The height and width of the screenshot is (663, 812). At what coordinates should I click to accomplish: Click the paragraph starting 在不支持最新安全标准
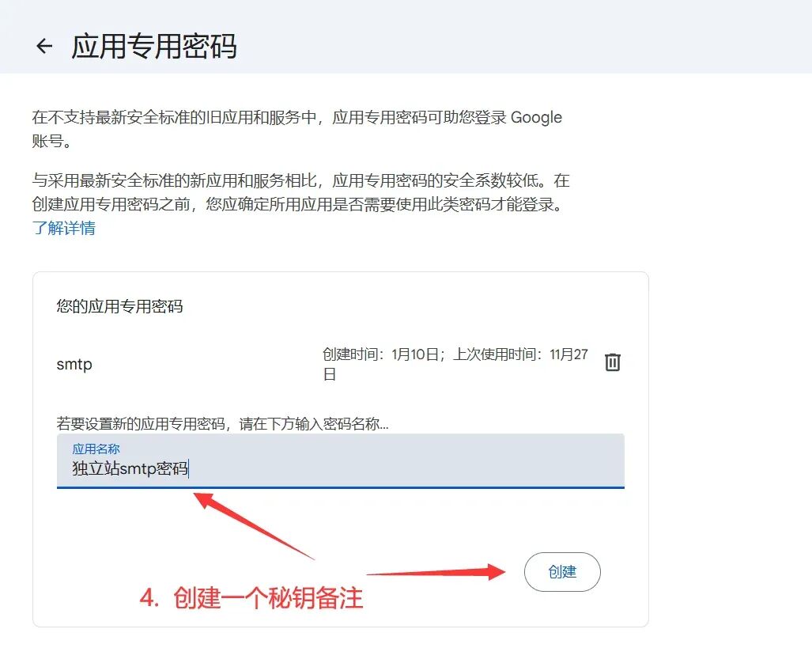(x=297, y=129)
